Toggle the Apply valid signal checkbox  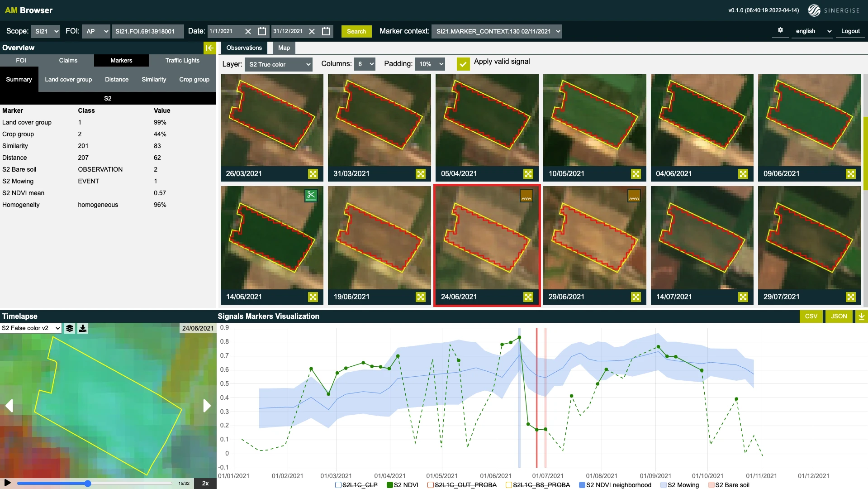click(x=463, y=64)
